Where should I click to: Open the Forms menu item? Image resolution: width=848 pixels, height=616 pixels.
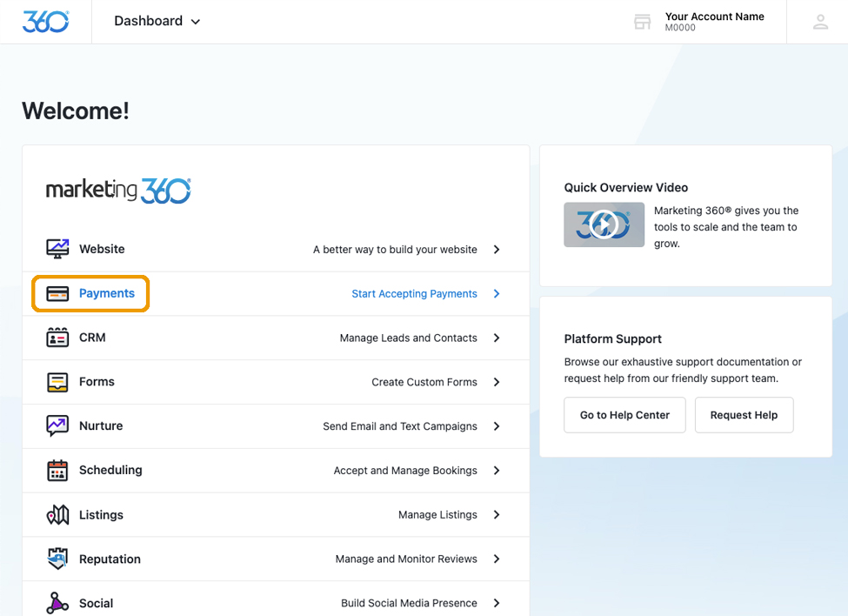click(x=276, y=382)
